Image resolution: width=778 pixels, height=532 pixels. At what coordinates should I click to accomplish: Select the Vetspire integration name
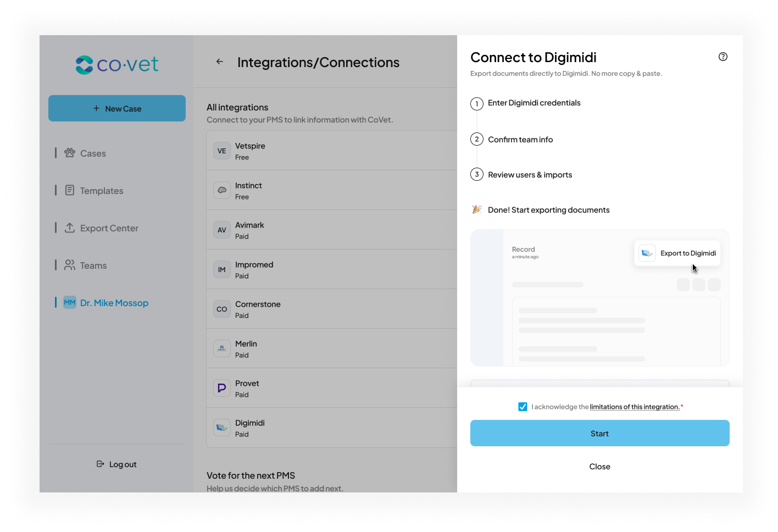(250, 146)
